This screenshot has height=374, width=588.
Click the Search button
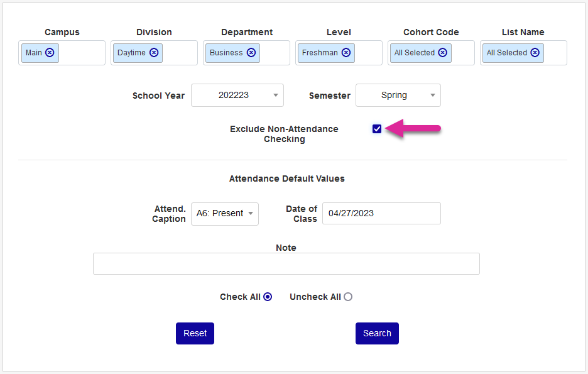coord(377,334)
